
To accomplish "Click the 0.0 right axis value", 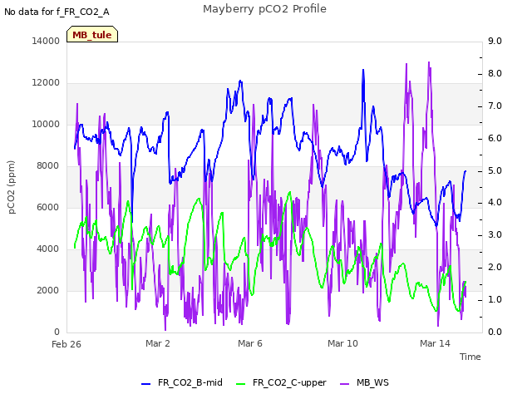I will pyautogui.click(x=495, y=332).
